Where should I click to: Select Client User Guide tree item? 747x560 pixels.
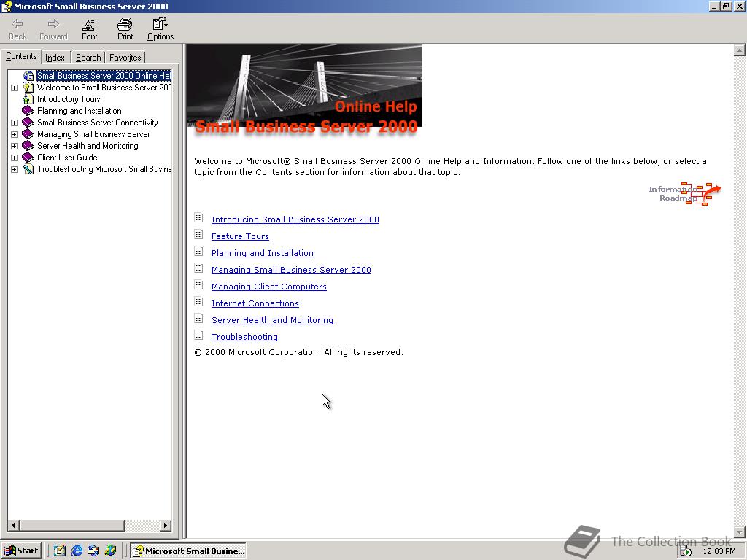coord(67,157)
